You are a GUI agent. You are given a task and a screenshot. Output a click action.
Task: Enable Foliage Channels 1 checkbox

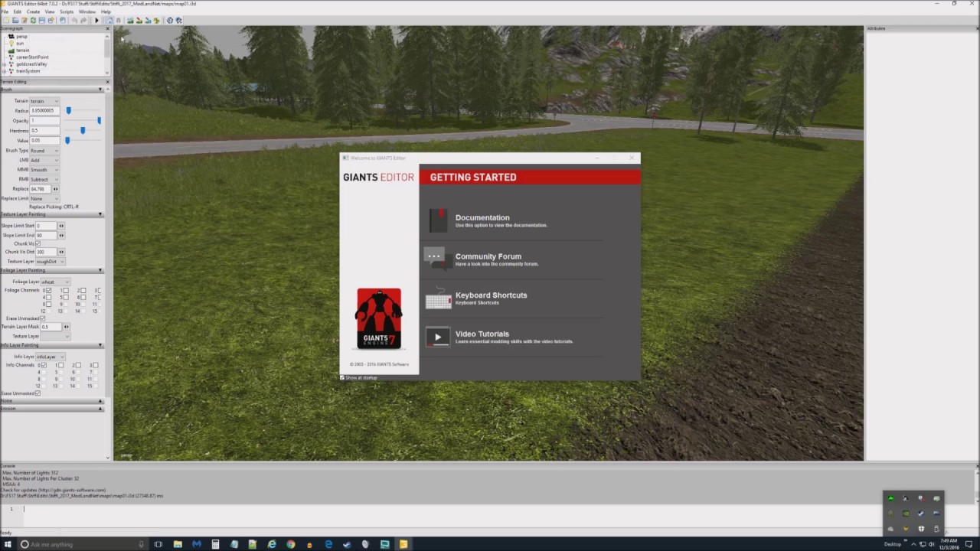(66, 291)
